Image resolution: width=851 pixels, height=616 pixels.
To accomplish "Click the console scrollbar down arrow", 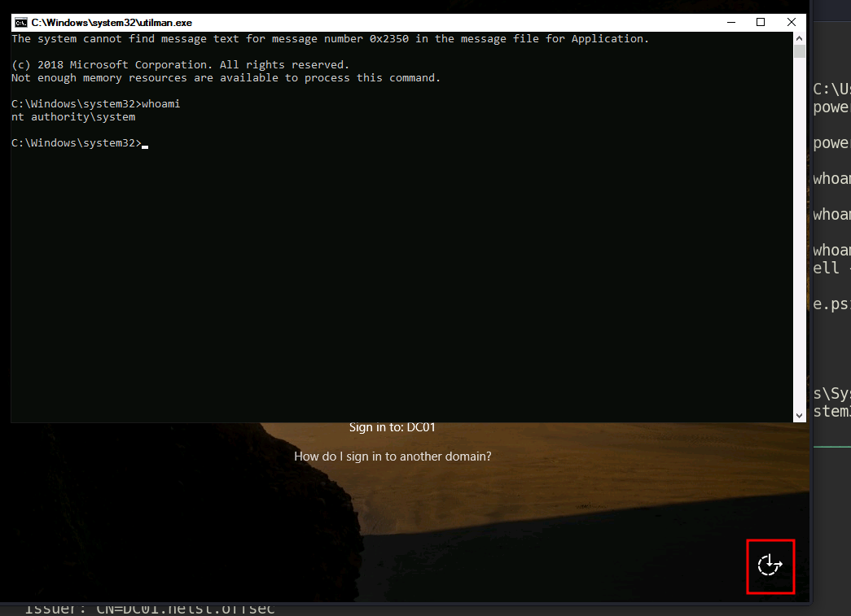I will click(x=800, y=415).
